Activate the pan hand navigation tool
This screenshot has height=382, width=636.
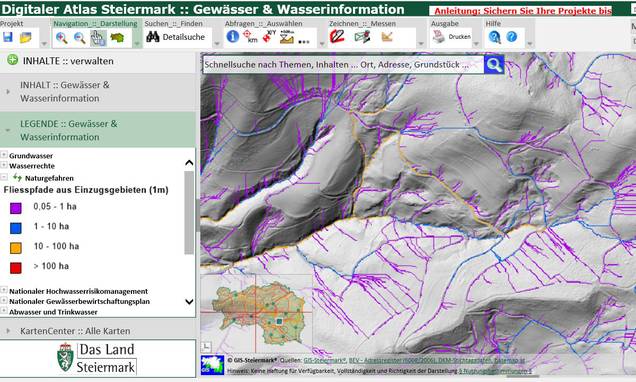[x=98, y=38]
